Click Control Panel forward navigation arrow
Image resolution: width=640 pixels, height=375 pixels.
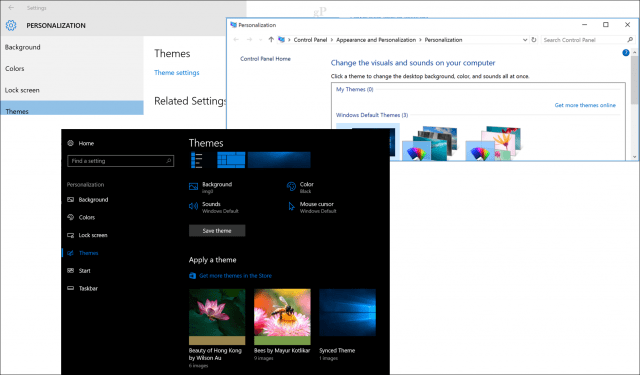pos(249,40)
